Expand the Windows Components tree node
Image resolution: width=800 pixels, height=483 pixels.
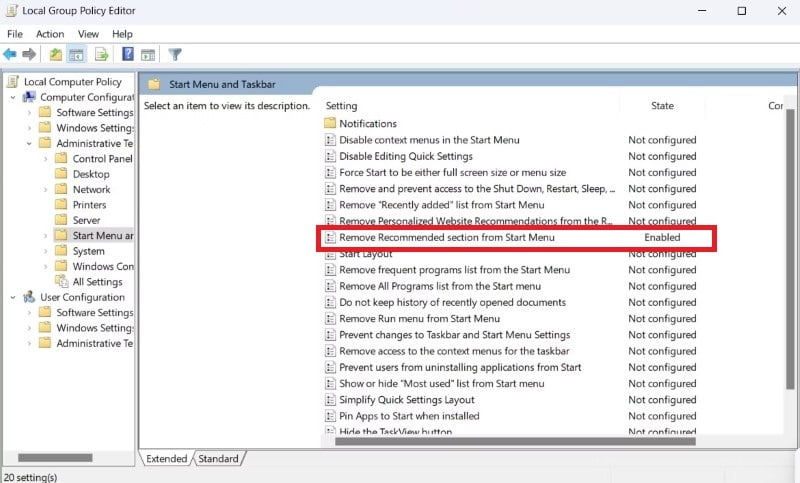click(x=45, y=266)
